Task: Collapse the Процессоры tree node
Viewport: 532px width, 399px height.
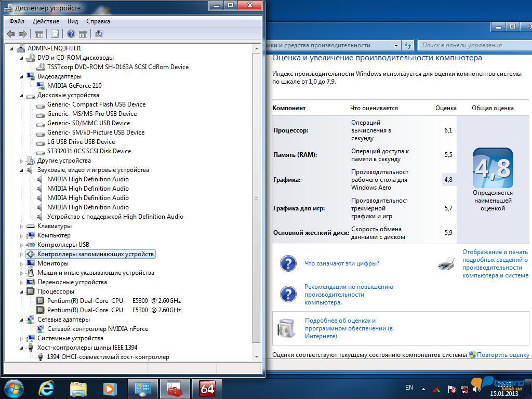Action: click(22, 291)
